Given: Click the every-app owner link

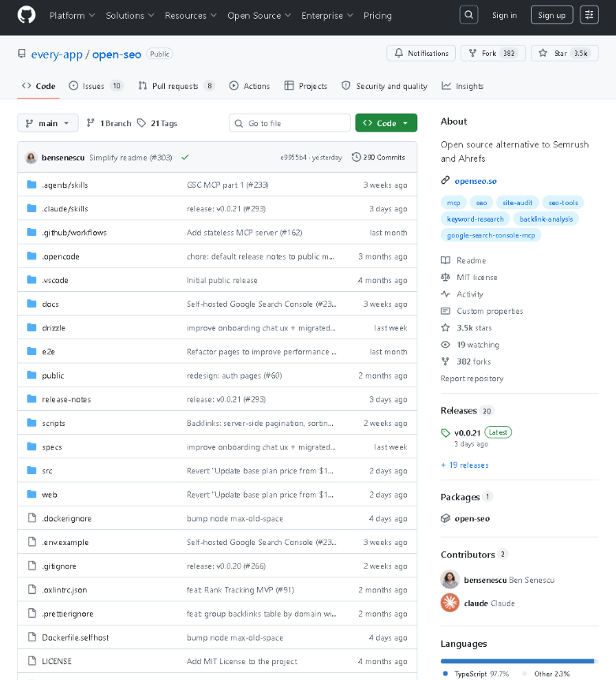Looking at the screenshot, I should pyautogui.click(x=57, y=54).
